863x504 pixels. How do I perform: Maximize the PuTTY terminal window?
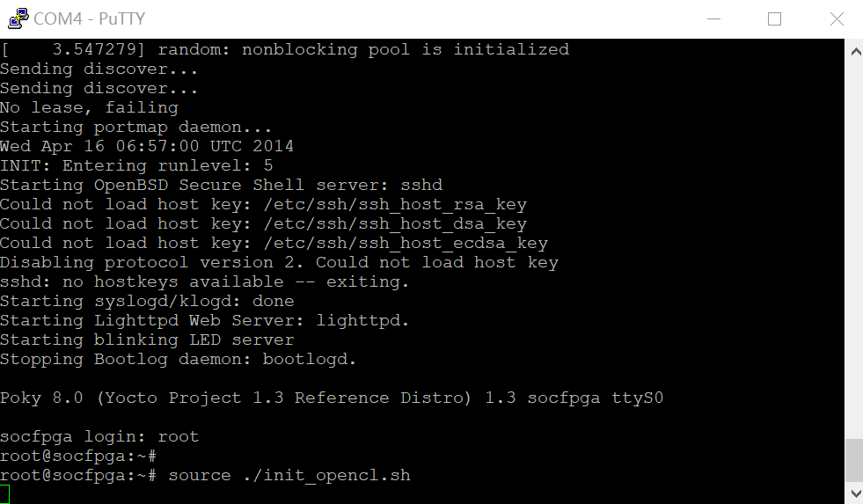pyautogui.click(x=774, y=18)
